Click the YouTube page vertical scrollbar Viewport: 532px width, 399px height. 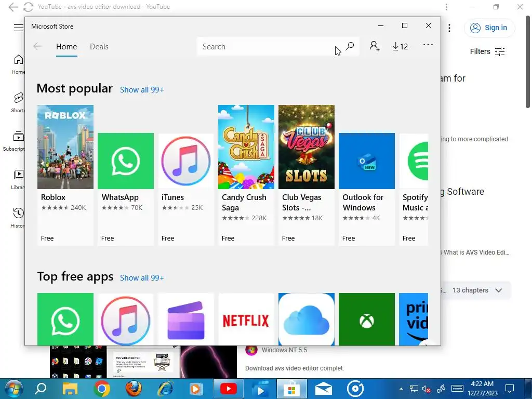(528, 61)
